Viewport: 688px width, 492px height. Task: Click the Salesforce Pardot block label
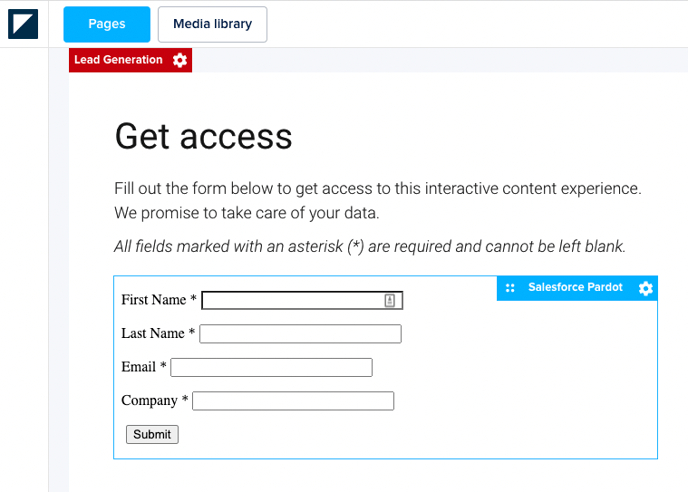click(x=575, y=288)
